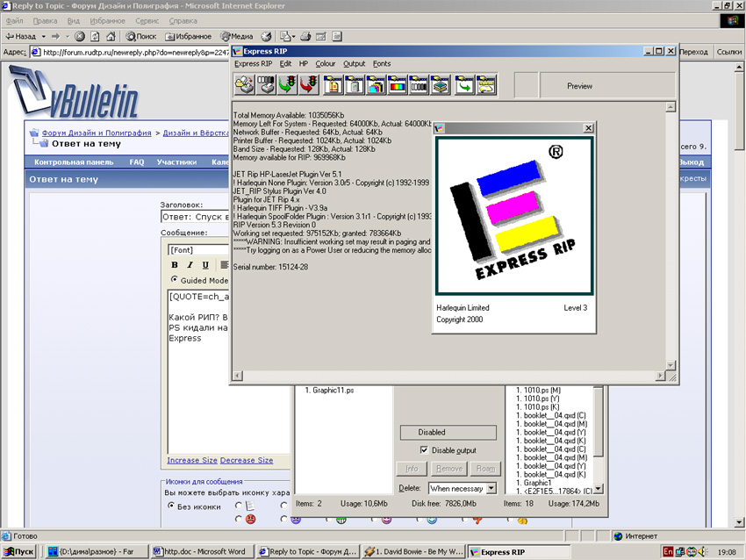Switch to Far manager taskbar button

coord(97,551)
